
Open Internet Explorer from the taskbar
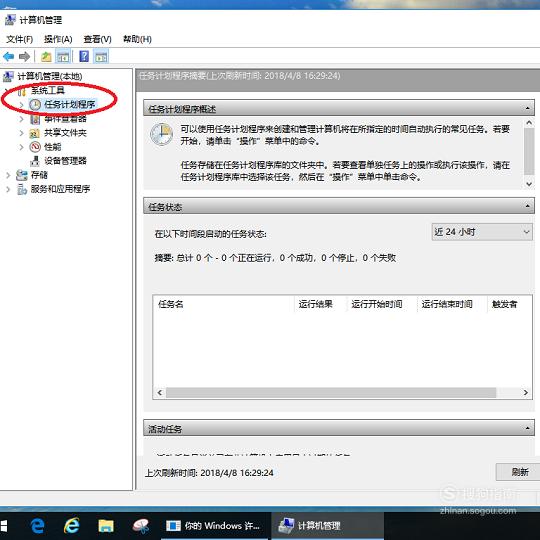[72, 526]
